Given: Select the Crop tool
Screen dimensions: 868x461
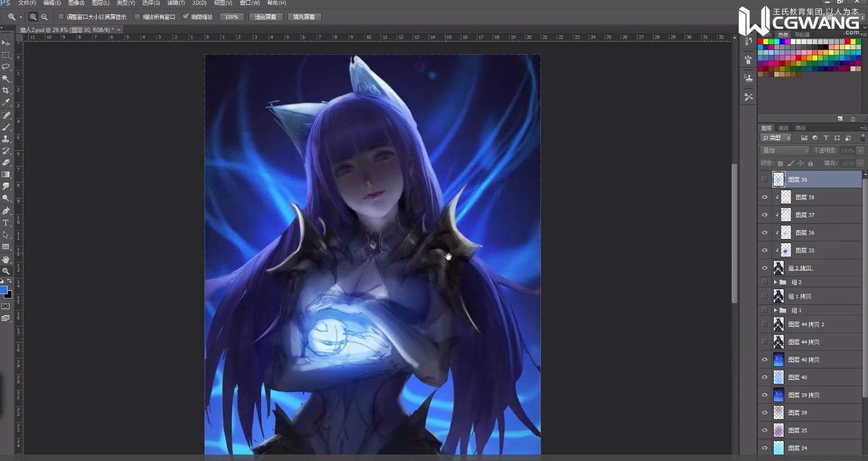Looking at the screenshot, I should [x=6, y=91].
